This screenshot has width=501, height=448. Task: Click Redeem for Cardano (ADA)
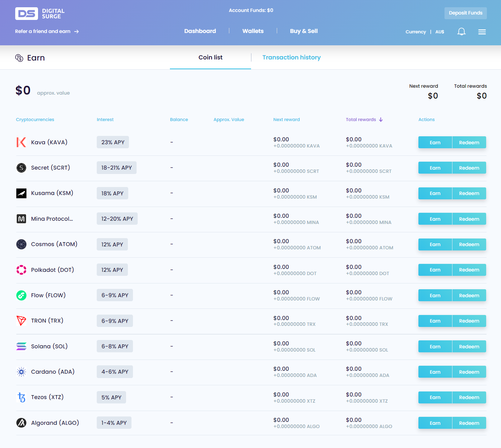coord(469,372)
